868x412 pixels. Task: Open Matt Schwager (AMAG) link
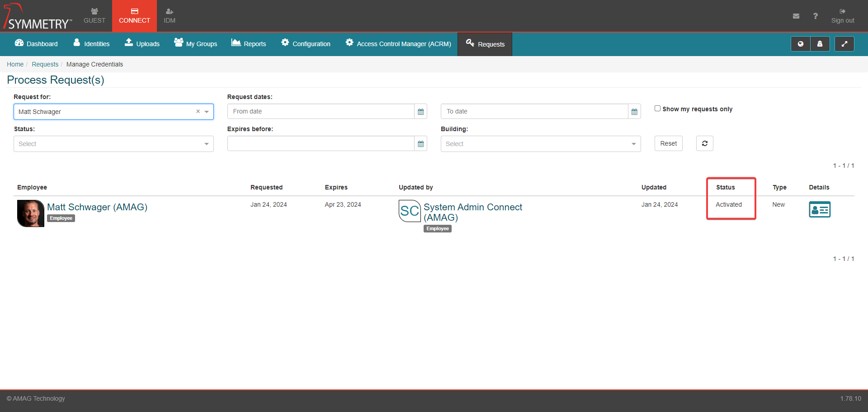(97, 207)
